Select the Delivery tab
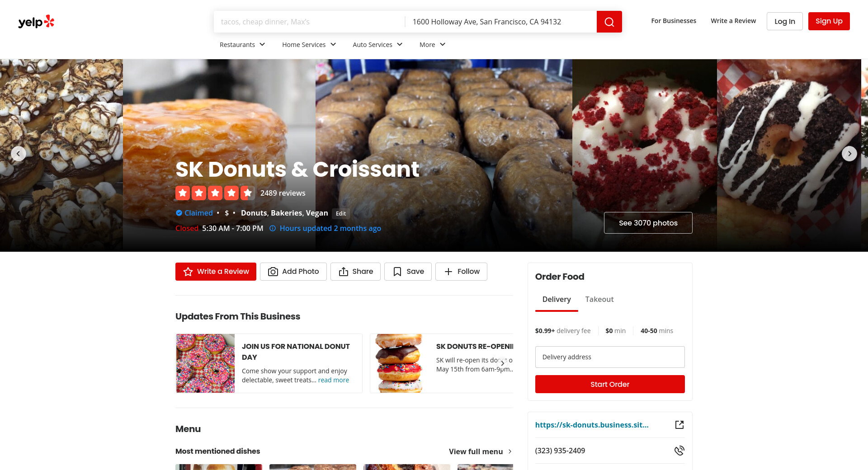This screenshot has width=868, height=470. [x=557, y=299]
